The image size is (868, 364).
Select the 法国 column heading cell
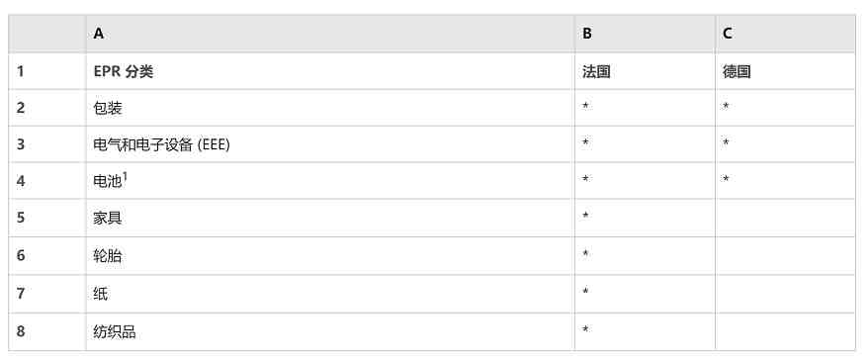[x=645, y=71]
